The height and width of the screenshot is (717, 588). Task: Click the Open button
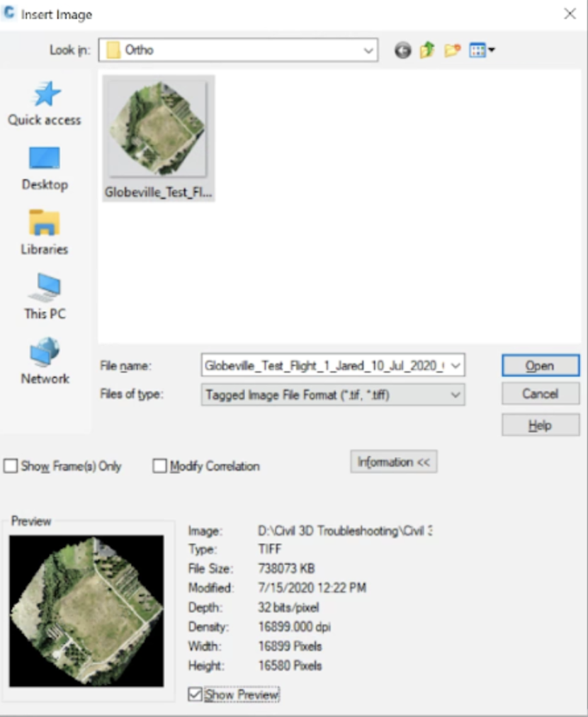tap(540, 366)
